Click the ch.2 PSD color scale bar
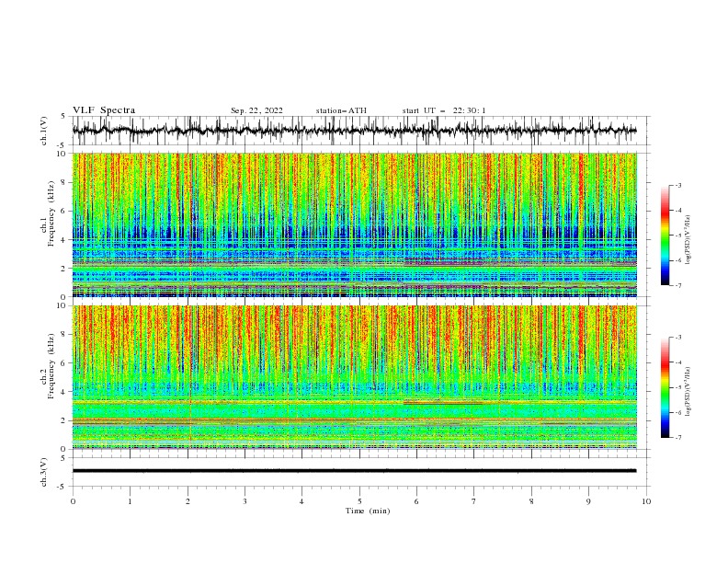Viewport: 728px width, 563px height. pyautogui.click(x=665, y=387)
